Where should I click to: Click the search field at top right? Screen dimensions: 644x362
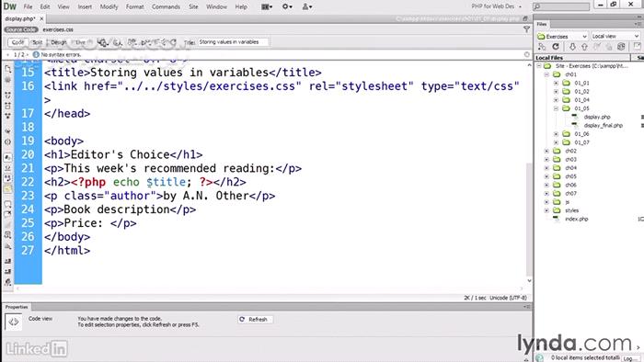(x=561, y=6)
